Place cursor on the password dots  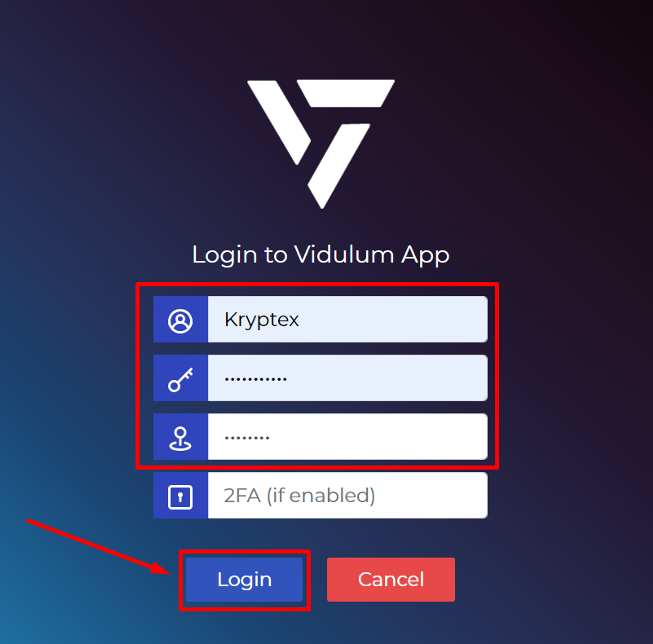[x=256, y=379]
